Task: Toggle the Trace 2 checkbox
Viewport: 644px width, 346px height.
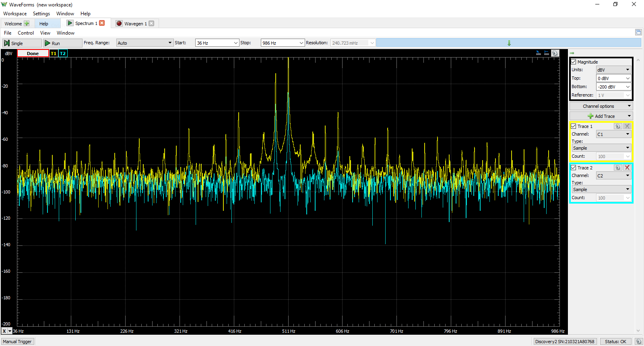Action: click(x=574, y=168)
